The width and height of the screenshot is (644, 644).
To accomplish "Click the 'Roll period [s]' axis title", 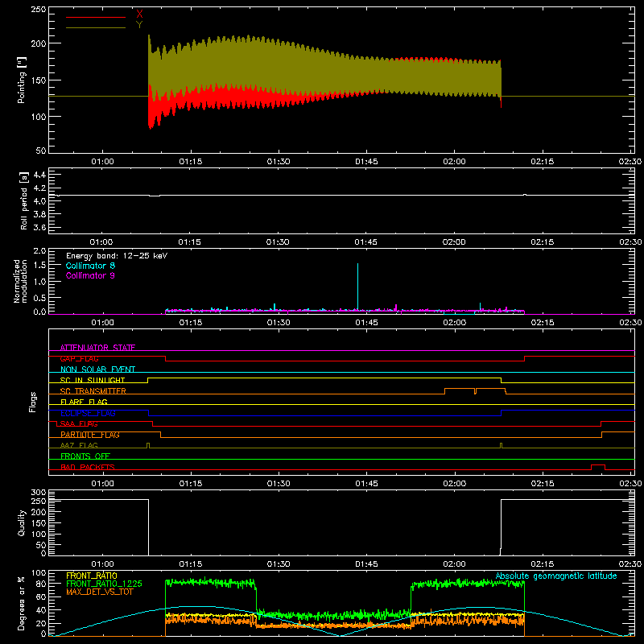I will 24,200.
